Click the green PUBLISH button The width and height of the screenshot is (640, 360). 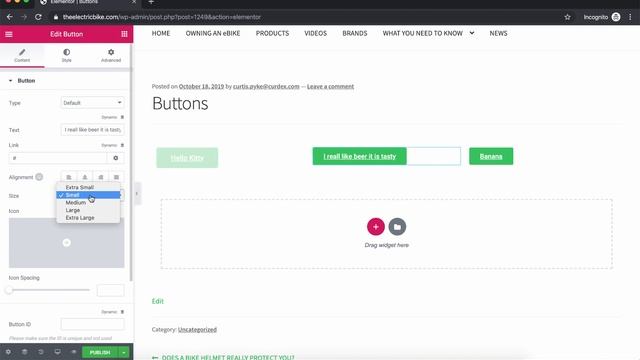[100, 352]
